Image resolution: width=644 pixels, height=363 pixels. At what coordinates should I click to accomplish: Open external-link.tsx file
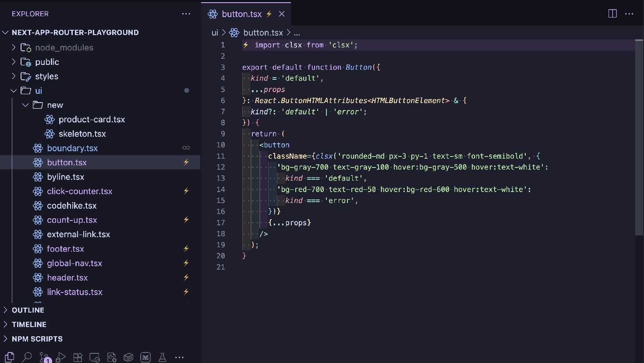78,234
